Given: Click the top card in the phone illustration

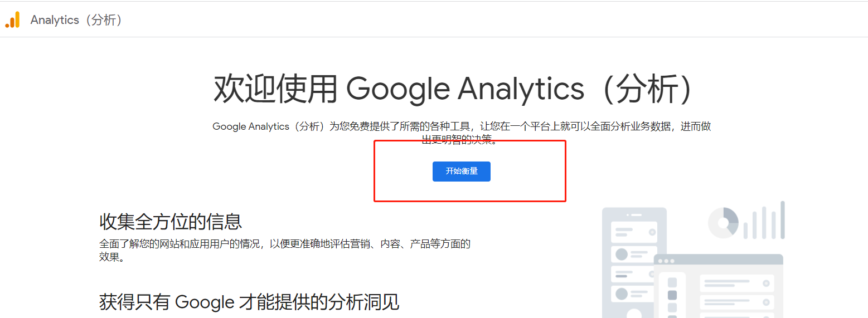Looking at the screenshot, I should [634, 232].
